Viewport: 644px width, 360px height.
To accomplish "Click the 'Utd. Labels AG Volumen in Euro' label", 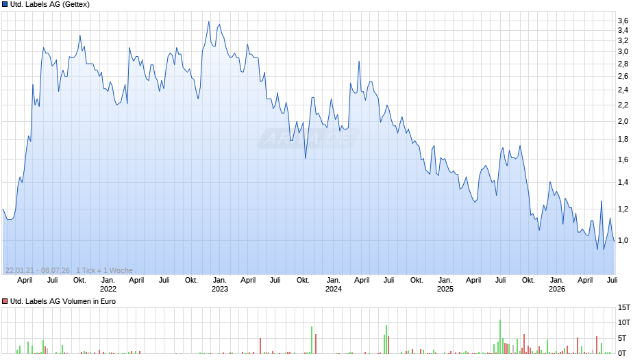I will 63,301.
